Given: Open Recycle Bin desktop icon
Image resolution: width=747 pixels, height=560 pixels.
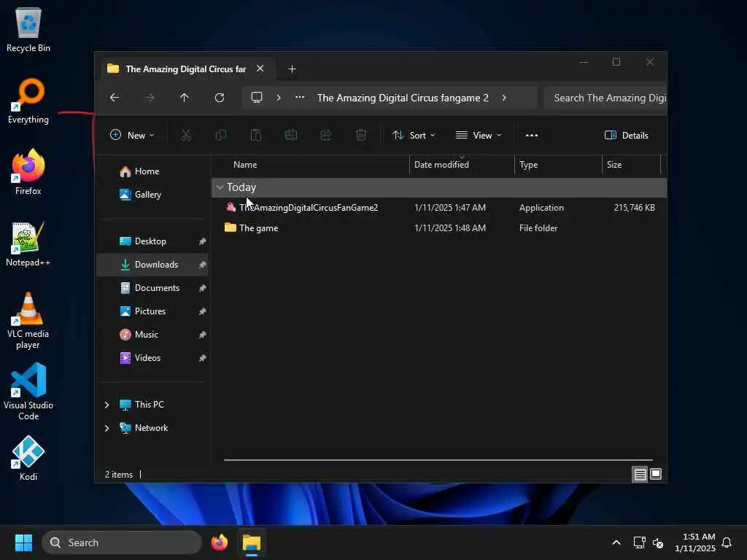Looking at the screenshot, I should coord(28,29).
